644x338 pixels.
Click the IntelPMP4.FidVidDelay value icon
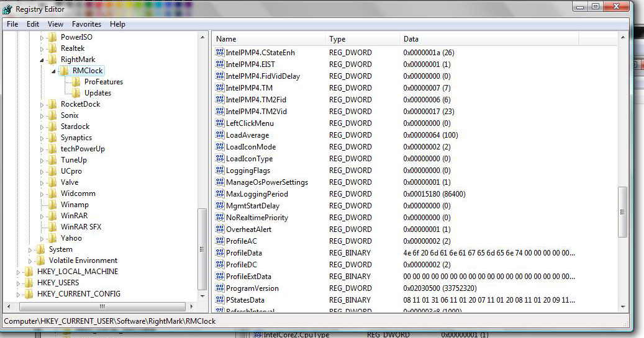tap(220, 76)
